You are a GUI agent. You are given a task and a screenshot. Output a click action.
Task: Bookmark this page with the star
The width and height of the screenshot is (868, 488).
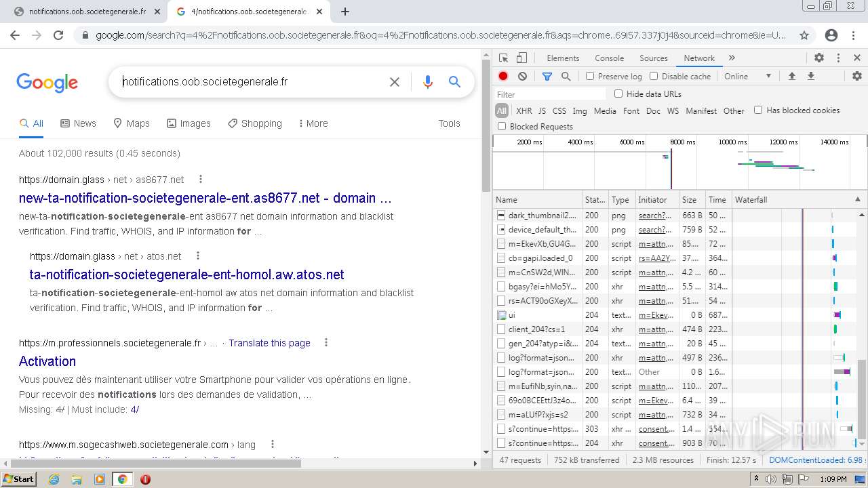point(804,35)
